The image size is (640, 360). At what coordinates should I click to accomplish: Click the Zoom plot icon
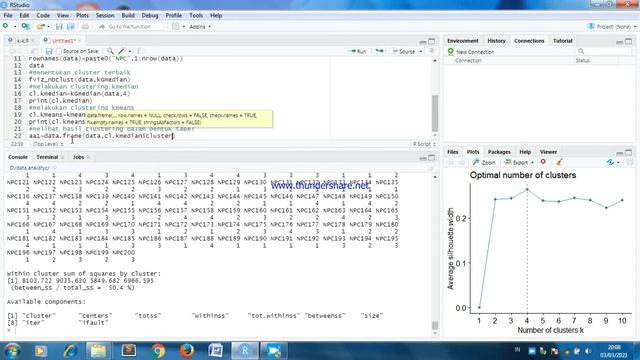coord(476,162)
